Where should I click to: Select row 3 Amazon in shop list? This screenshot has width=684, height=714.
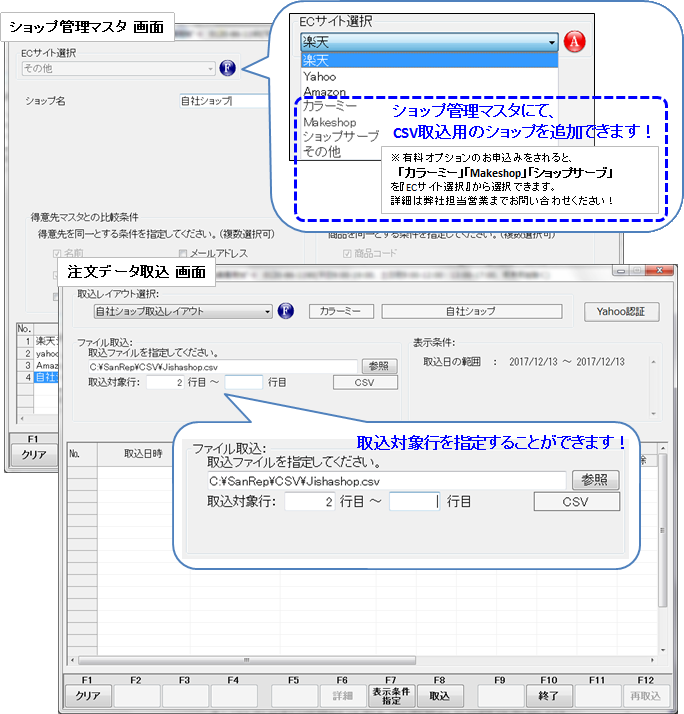point(38,365)
